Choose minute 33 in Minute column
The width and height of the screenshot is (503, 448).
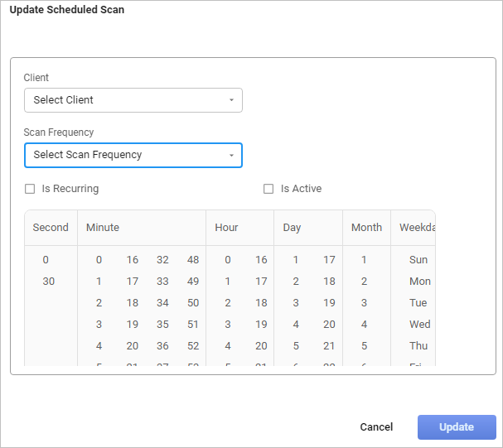click(162, 282)
